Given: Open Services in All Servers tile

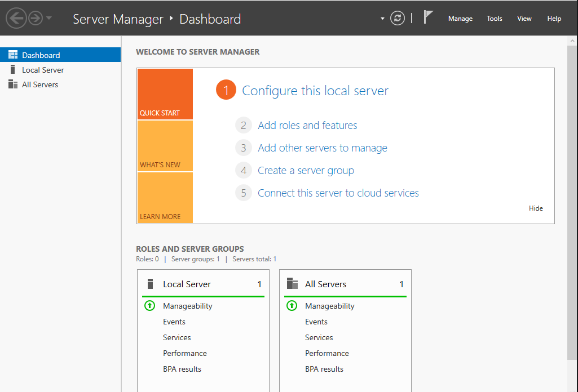Looking at the screenshot, I should tap(319, 337).
